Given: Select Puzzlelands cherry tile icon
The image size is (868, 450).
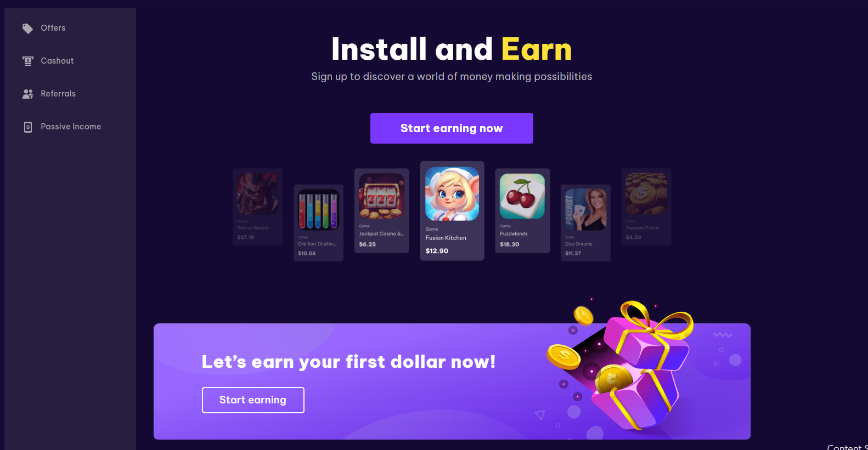Looking at the screenshot, I should 522,196.
